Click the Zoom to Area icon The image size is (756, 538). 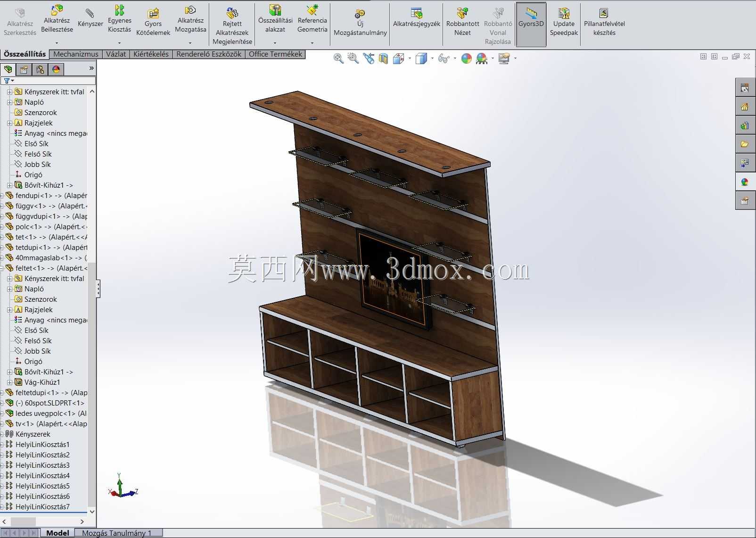point(353,58)
